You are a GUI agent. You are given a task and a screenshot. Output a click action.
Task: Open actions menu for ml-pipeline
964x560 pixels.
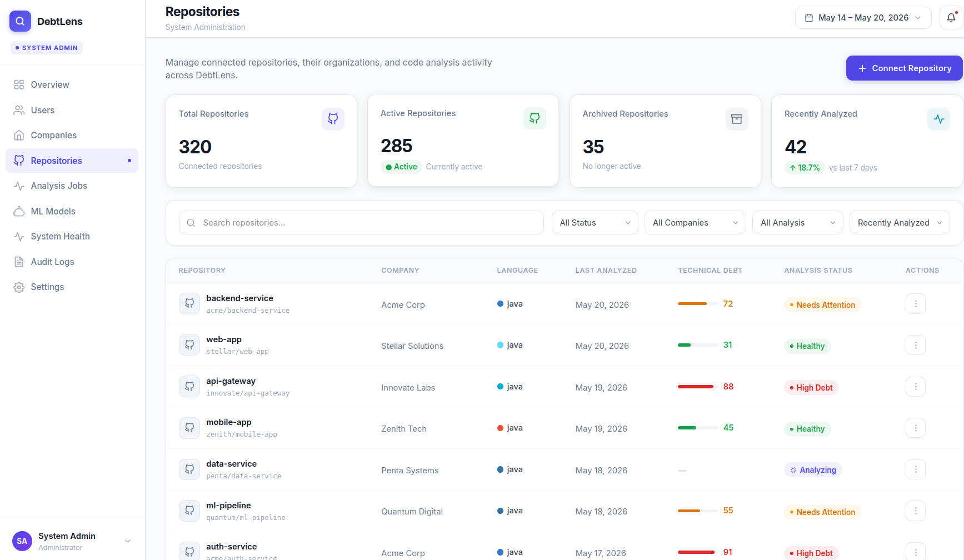click(x=916, y=511)
